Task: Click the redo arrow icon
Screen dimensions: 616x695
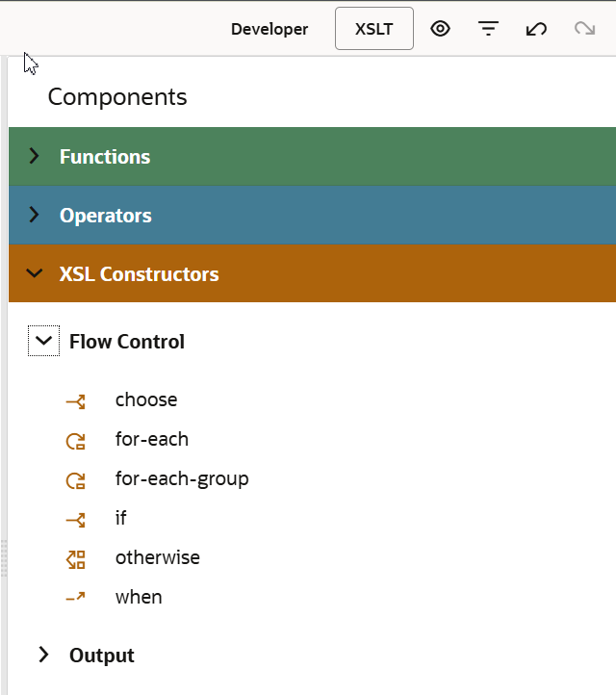Action: [x=584, y=29]
